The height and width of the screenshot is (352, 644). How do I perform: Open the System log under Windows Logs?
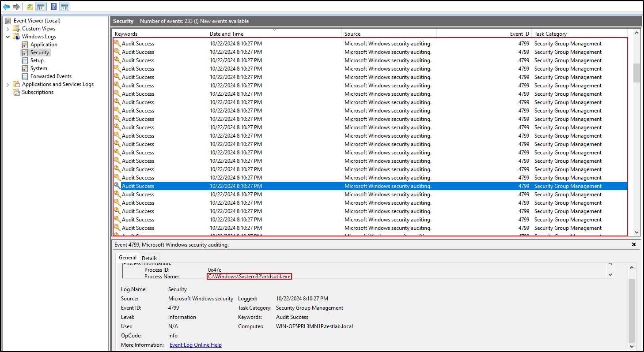38,68
